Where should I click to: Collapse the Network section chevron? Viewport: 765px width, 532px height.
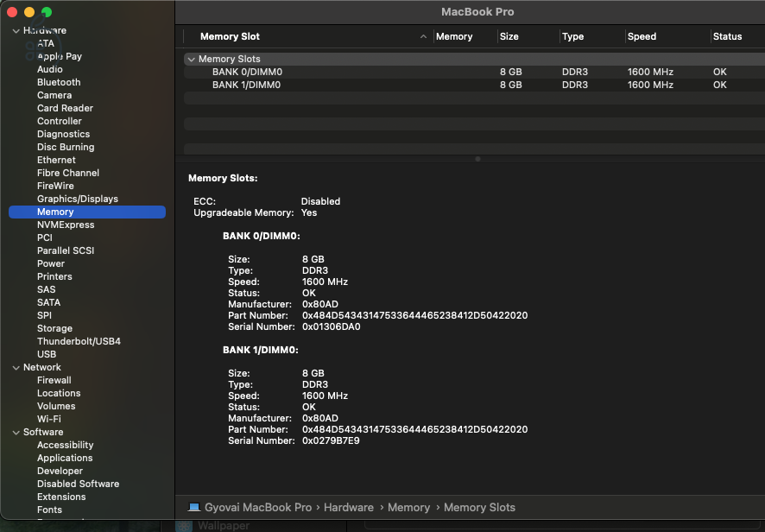[x=16, y=368]
